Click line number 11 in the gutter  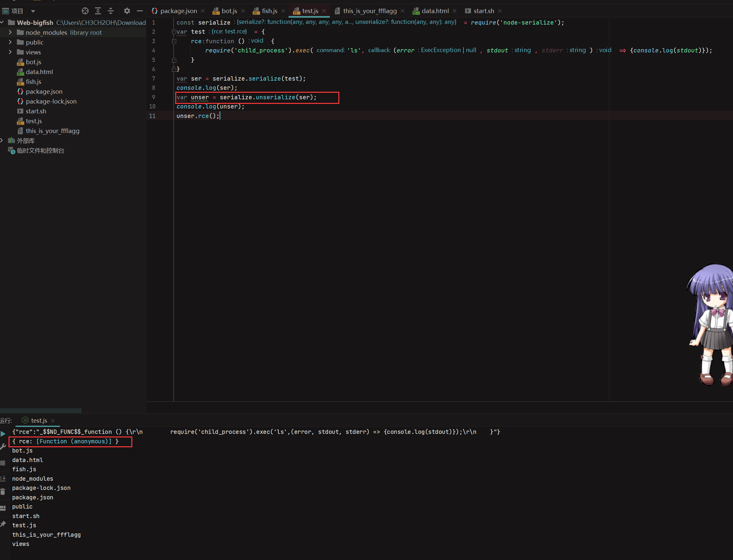click(x=152, y=116)
